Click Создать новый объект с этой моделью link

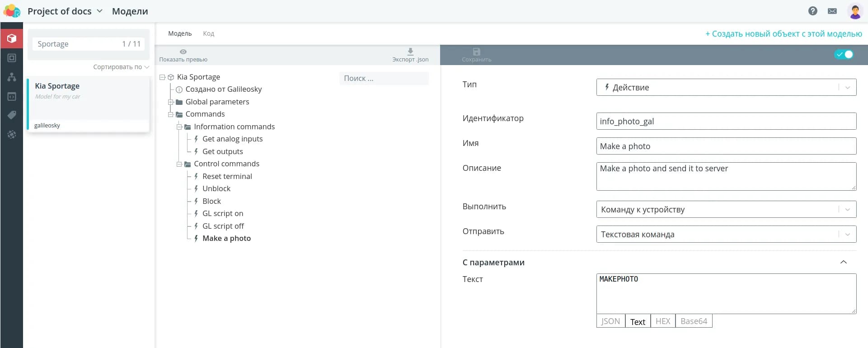pyautogui.click(x=784, y=34)
